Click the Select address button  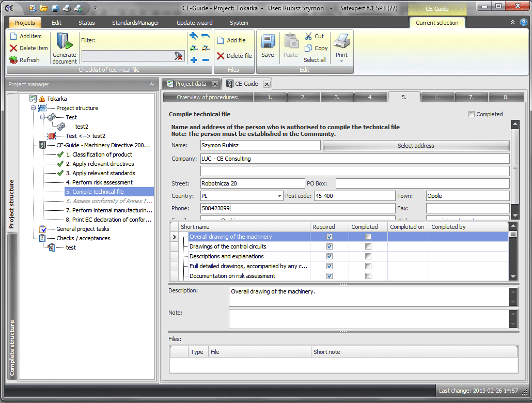click(x=416, y=146)
